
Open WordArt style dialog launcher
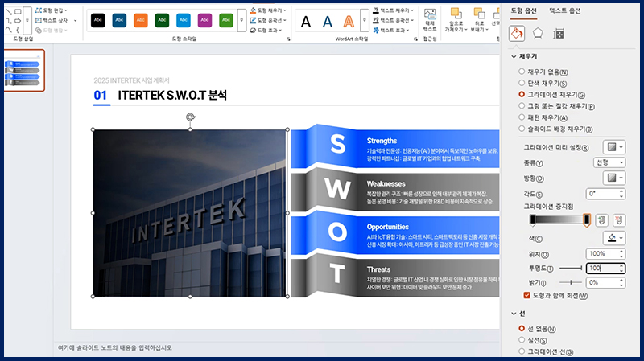[x=415, y=39]
